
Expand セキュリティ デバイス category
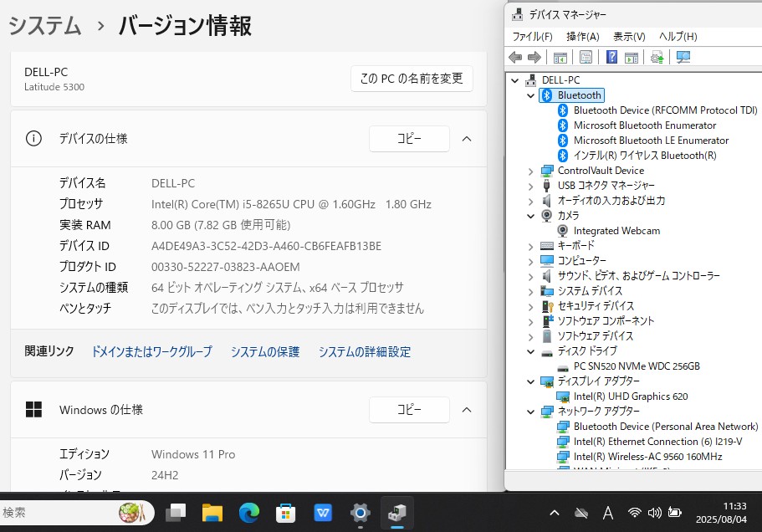[x=530, y=306]
